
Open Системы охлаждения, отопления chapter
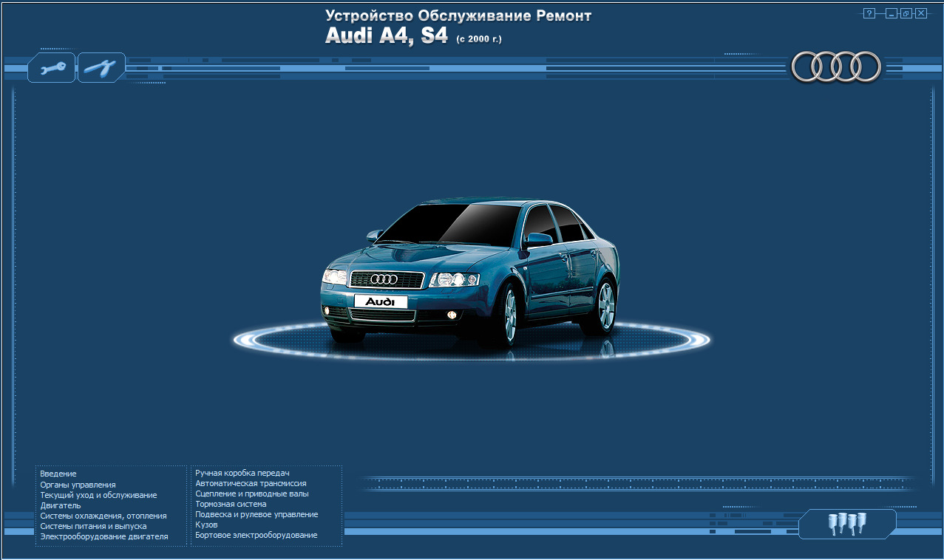[x=103, y=516]
